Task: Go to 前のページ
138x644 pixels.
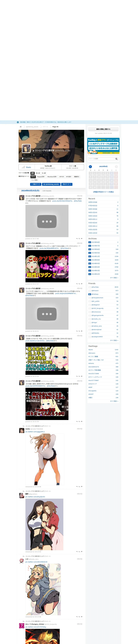Action: (x=36, y=184)
